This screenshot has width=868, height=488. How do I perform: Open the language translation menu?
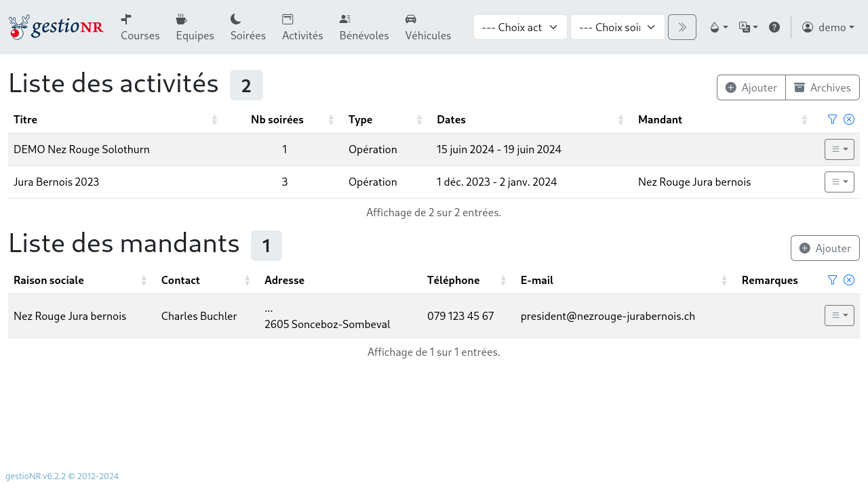748,27
